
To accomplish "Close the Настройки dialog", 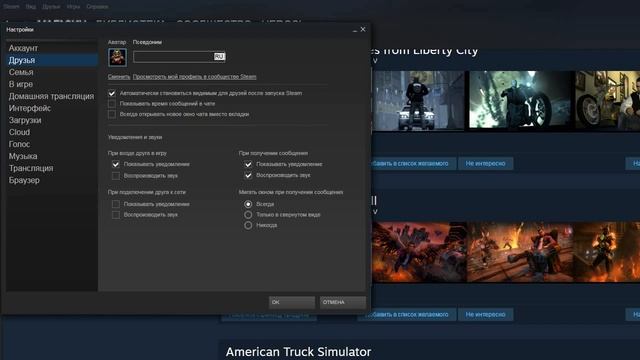I will point(363,29).
